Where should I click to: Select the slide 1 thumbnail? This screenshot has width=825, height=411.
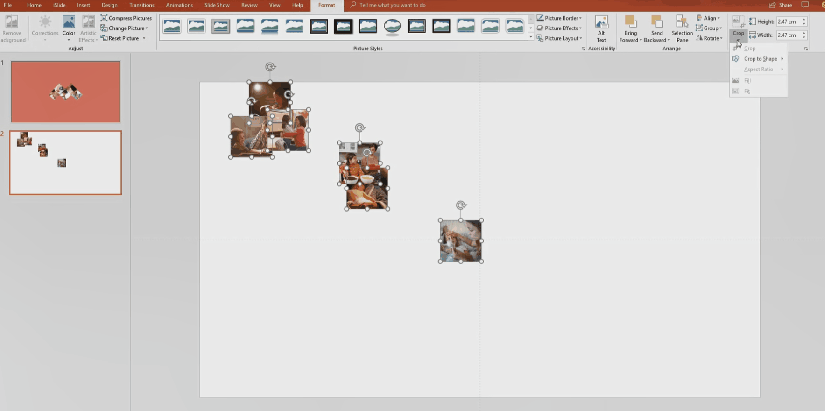[x=65, y=92]
